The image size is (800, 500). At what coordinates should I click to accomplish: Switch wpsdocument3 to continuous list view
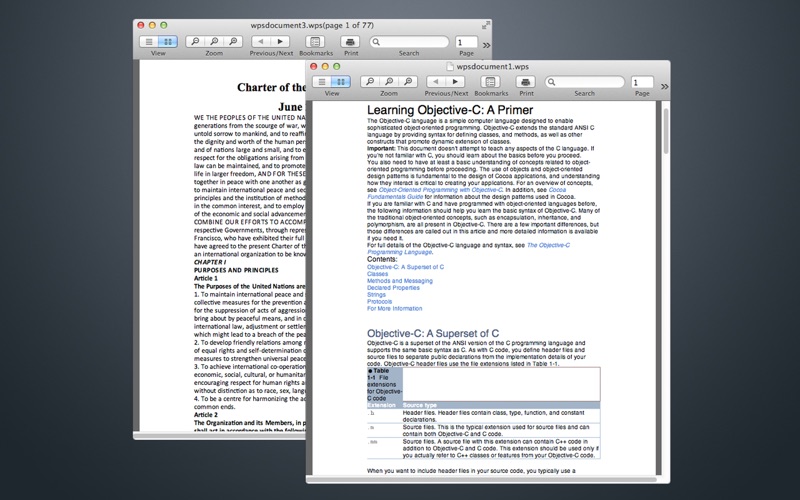148,42
